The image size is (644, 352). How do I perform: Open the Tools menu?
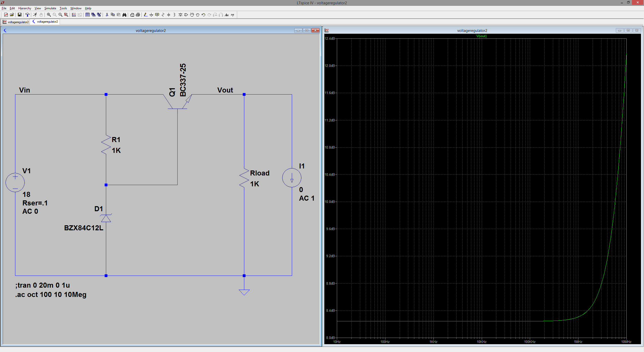coord(63,8)
